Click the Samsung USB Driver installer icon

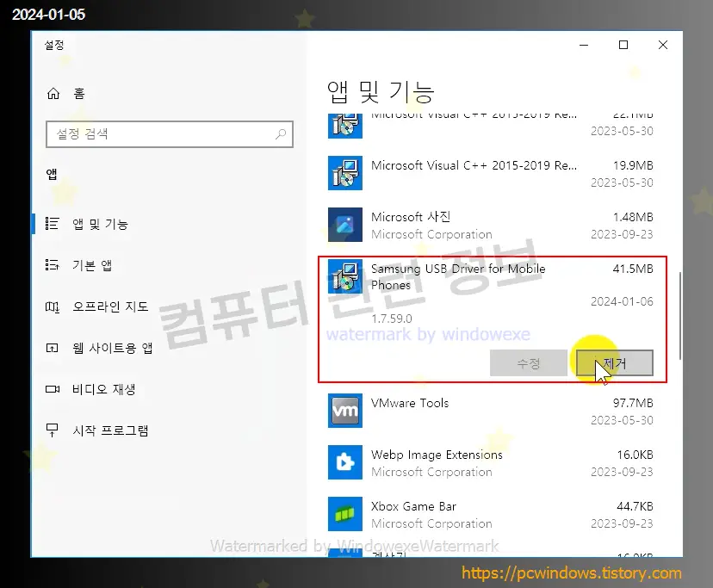coord(345,276)
